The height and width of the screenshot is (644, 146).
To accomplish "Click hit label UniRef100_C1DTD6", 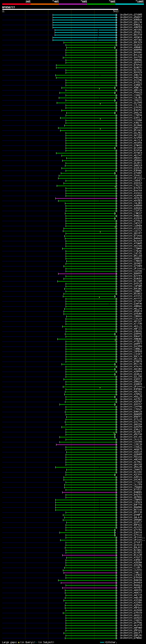I will pos(131,271).
